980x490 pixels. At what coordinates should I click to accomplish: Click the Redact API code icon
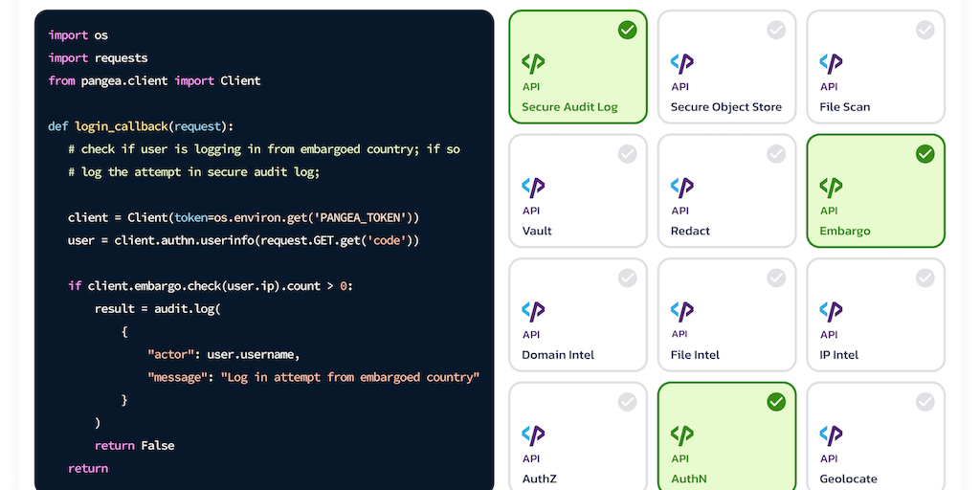point(681,187)
